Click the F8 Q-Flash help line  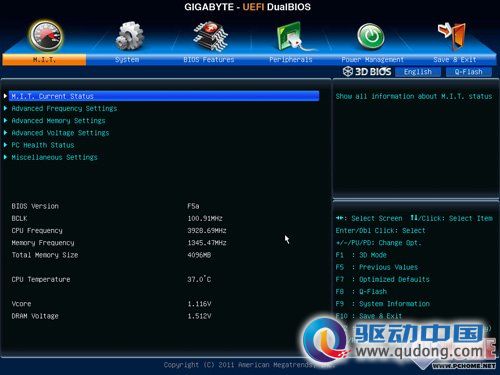tap(361, 292)
